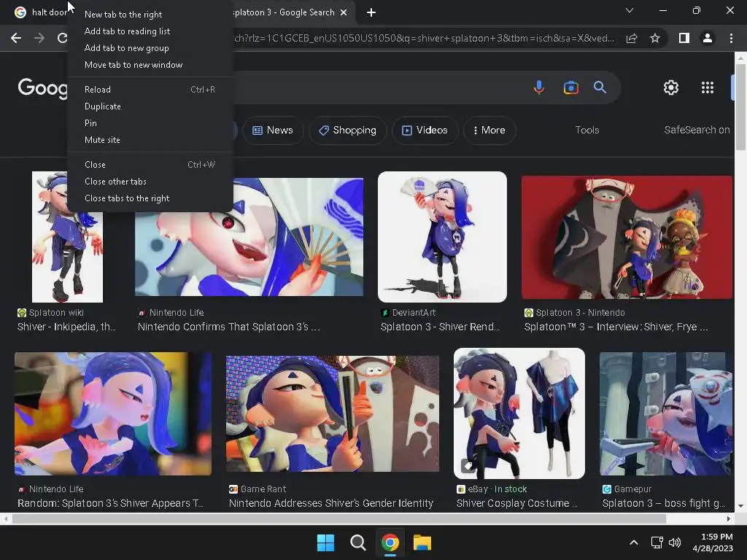747x560 pixels.
Task: Bookmark this tab with the star icon
Action: coord(655,38)
